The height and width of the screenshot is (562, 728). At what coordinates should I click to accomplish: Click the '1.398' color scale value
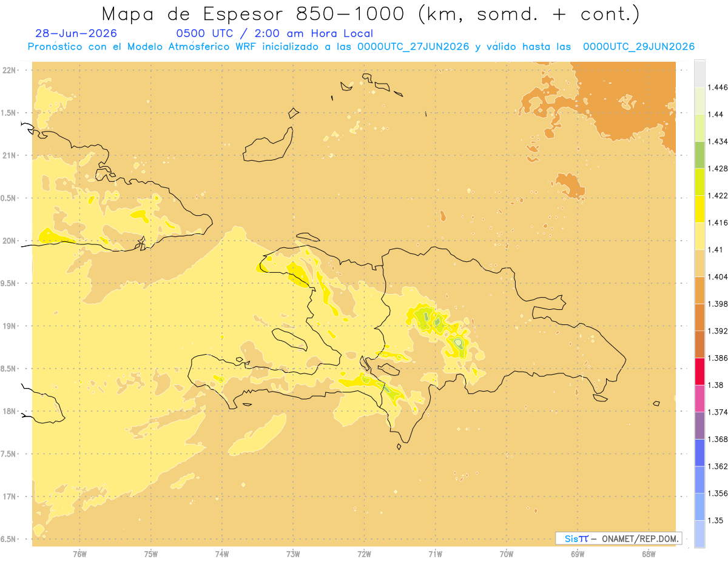(718, 304)
